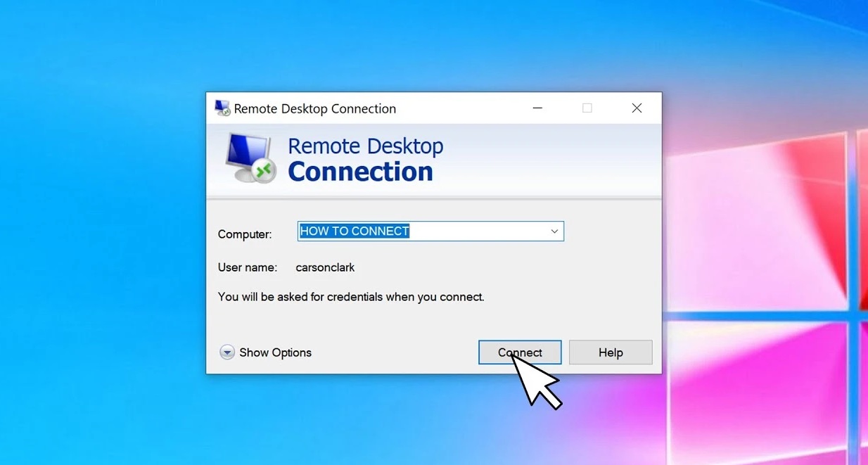
Task: Click the Computer field reading HOW TO CONNECT
Action: pyautogui.click(x=430, y=231)
